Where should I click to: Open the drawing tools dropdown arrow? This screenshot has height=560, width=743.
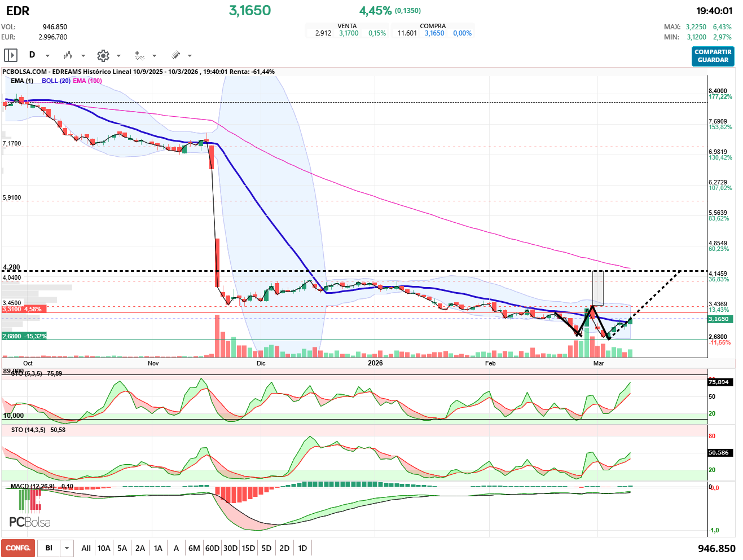(190, 56)
